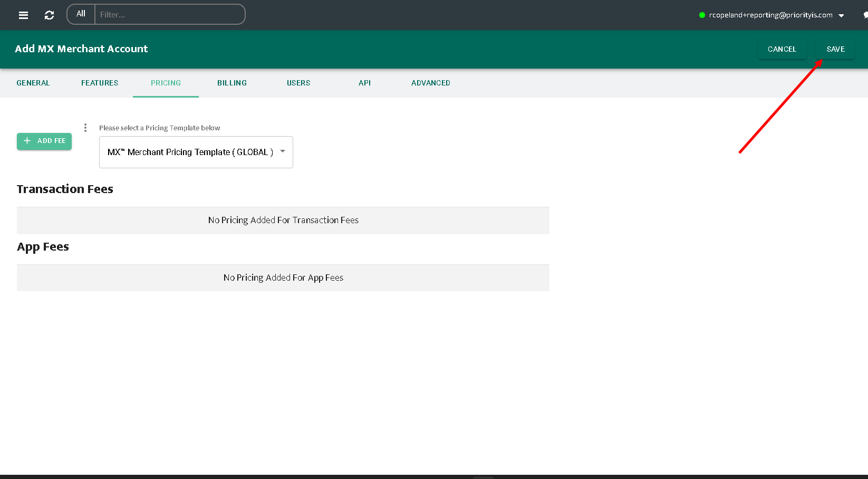Viewport: 868px width, 479px height.
Task: Switch to the Advanced tab
Action: pyautogui.click(x=431, y=83)
